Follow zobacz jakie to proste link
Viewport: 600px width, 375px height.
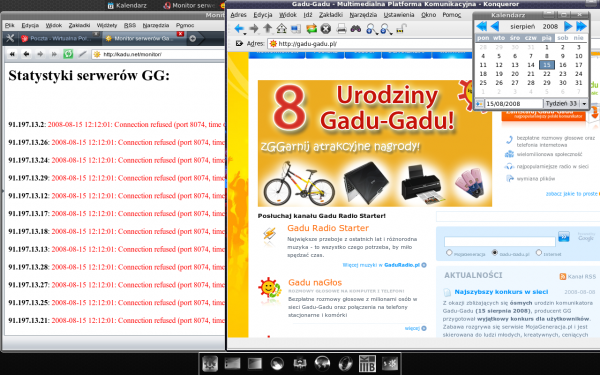[572, 194]
